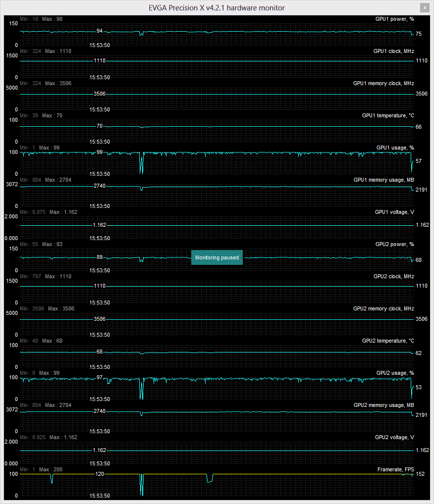Click current value 152 beside Framerate graph
This screenshot has width=434, height=504.
tap(420, 474)
